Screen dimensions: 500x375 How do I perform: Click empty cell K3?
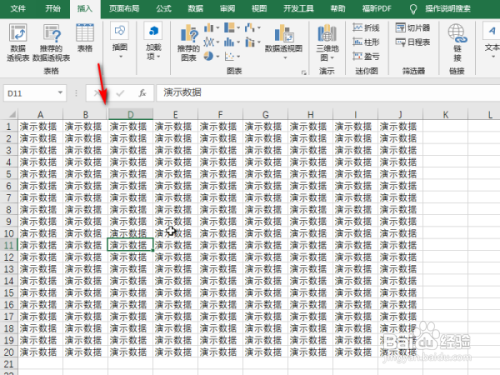click(445, 150)
